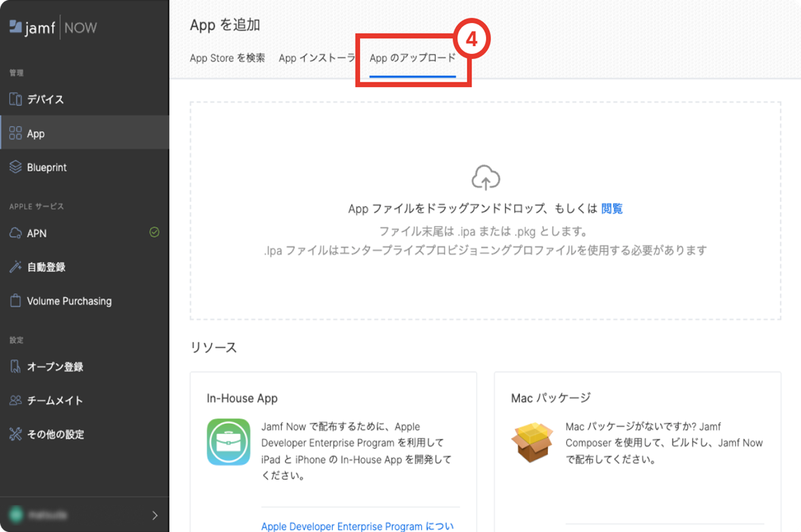Open the オープン登録 icon

[x=16, y=366]
